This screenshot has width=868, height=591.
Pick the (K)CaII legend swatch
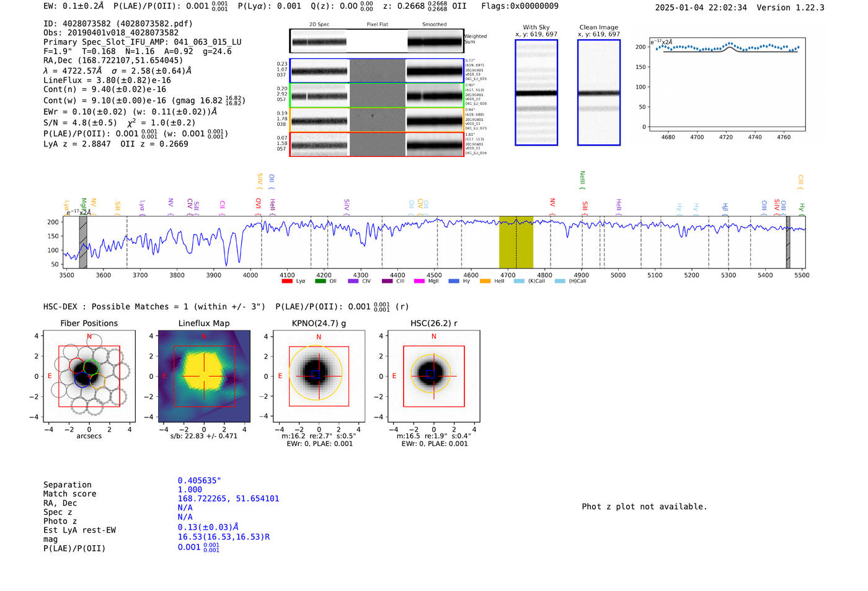519,282
